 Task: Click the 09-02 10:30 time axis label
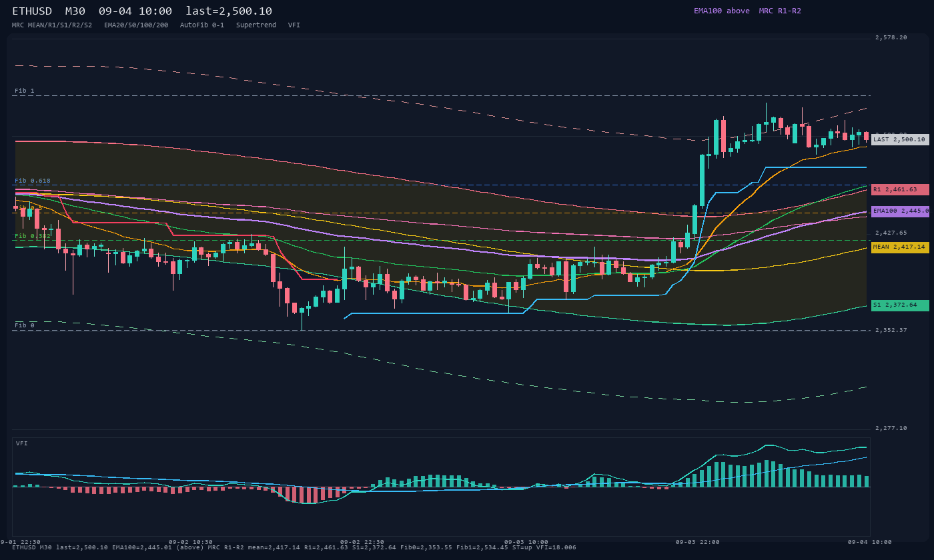coord(191,542)
